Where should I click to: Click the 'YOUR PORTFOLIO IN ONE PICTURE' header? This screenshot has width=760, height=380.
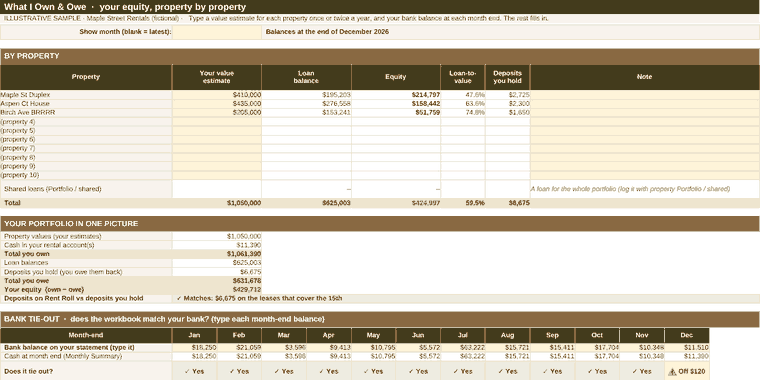point(380,223)
